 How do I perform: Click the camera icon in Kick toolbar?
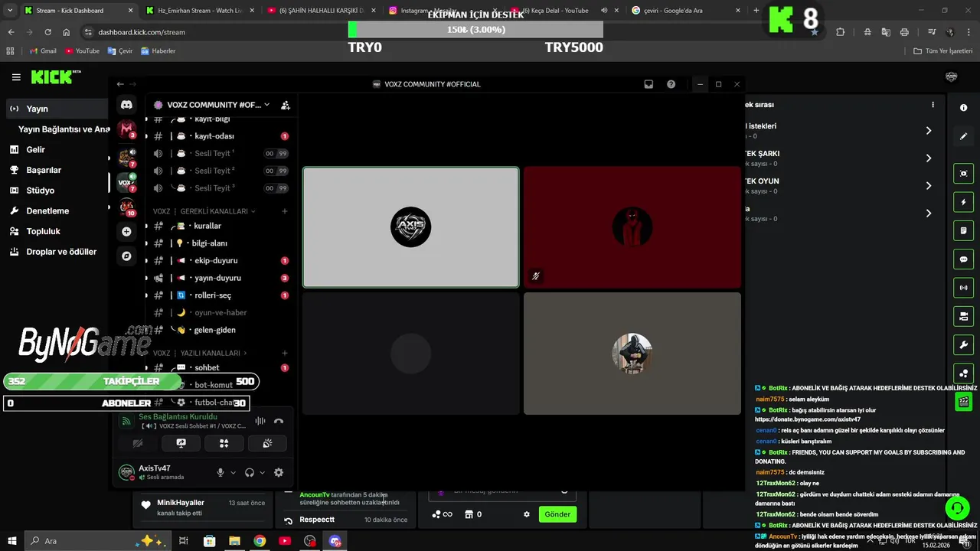[x=963, y=316]
